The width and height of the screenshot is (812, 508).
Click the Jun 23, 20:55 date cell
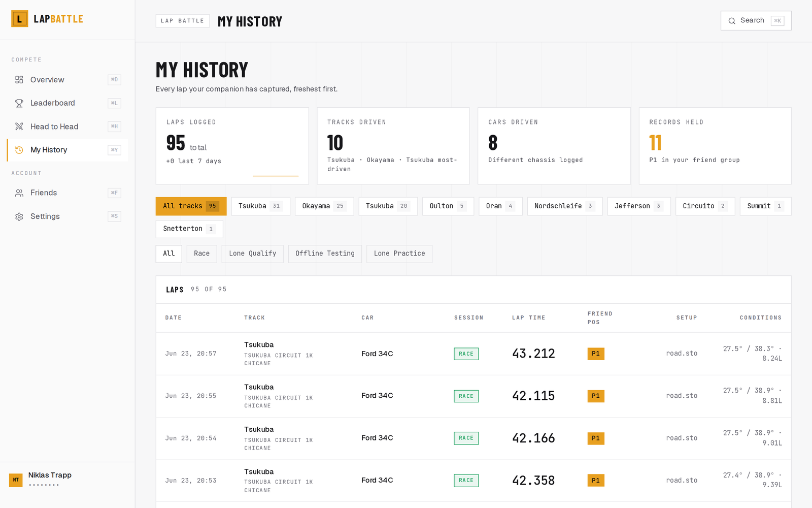[x=191, y=396]
